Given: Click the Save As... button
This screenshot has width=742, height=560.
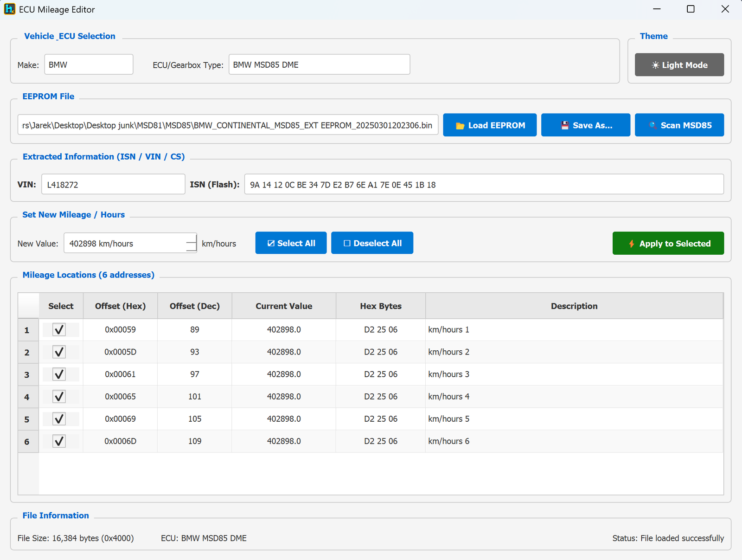Looking at the screenshot, I should [x=586, y=125].
